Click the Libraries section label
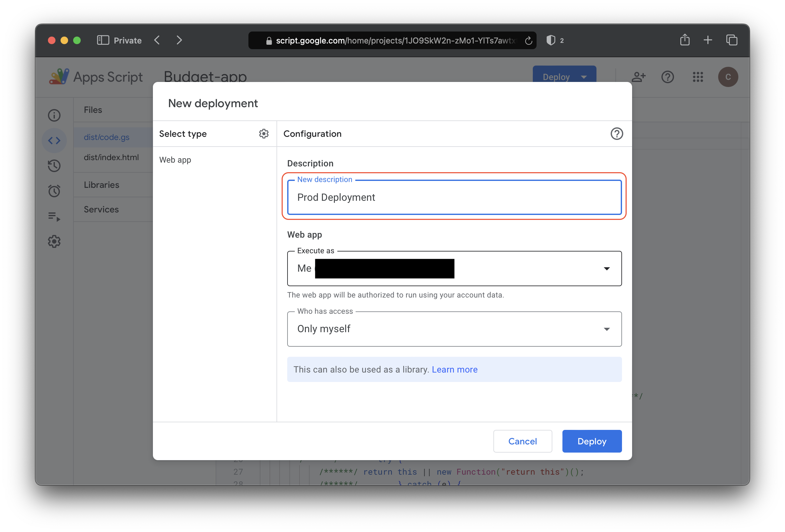The height and width of the screenshot is (532, 785). tap(100, 185)
